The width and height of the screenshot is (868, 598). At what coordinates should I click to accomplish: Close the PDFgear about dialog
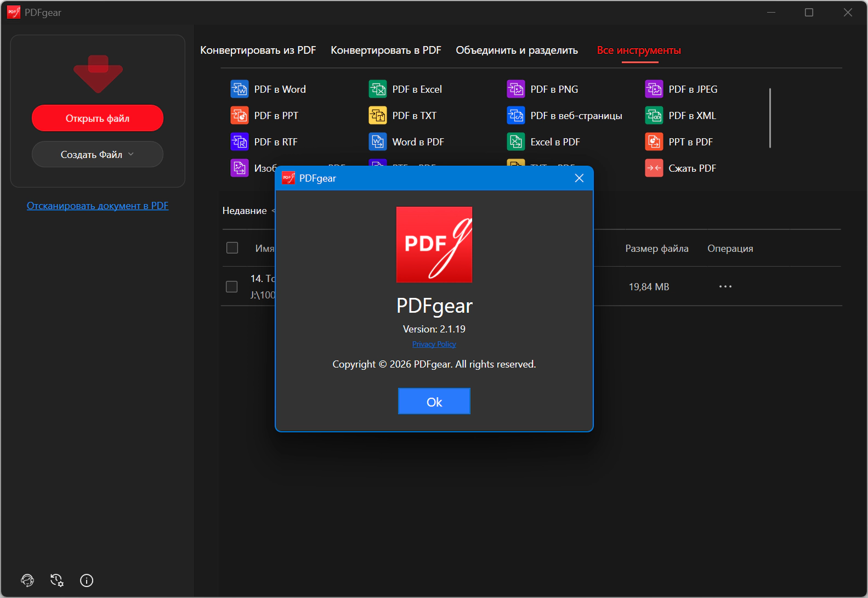pos(579,178)
